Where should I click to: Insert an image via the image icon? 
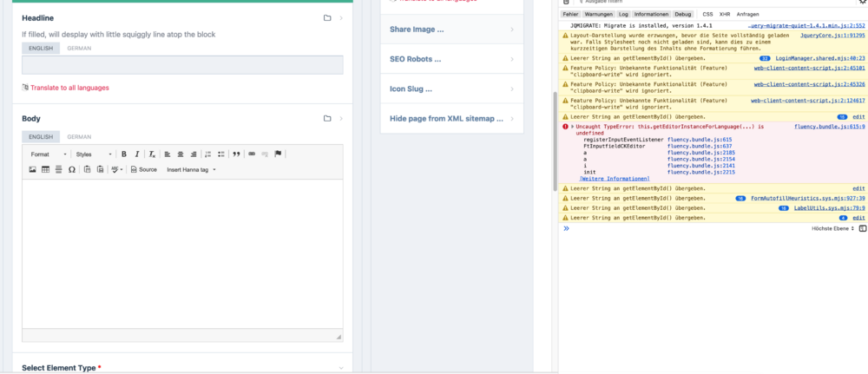pos(33,169)
